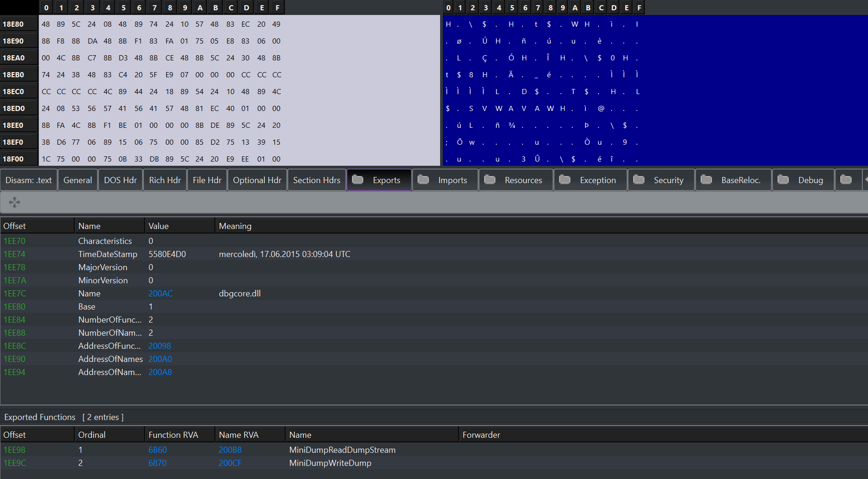The width and height of the screenshot is (868, 479).
Task: Click hex row address 18EF0
Action: (x=19, y=142)
